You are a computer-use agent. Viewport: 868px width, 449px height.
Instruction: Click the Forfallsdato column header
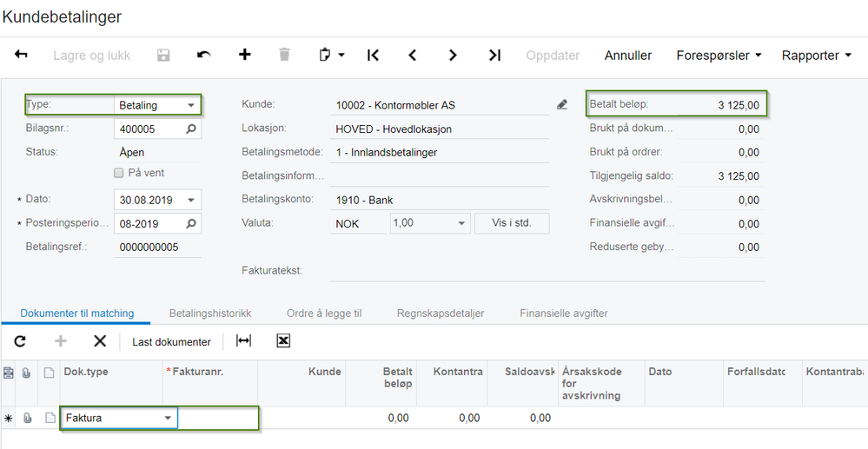[762, 383]
